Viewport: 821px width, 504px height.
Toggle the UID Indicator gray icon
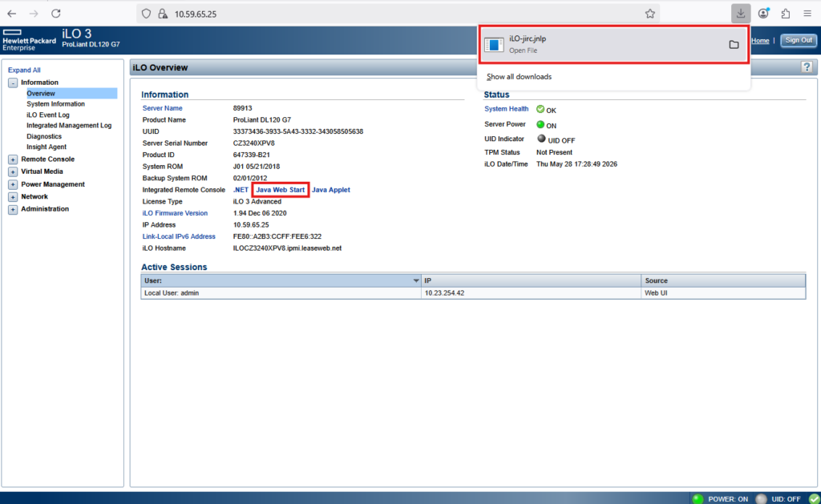(x=541, y=139)
